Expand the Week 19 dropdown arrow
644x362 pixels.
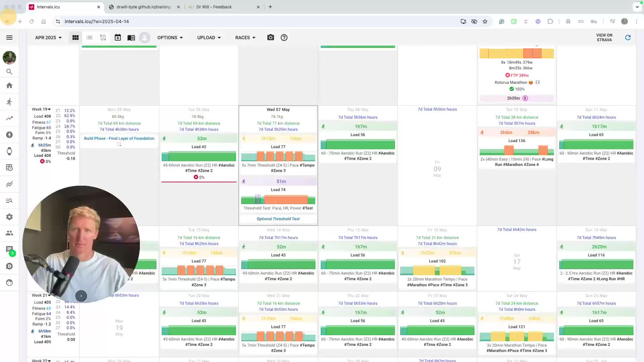pos(49,110)
